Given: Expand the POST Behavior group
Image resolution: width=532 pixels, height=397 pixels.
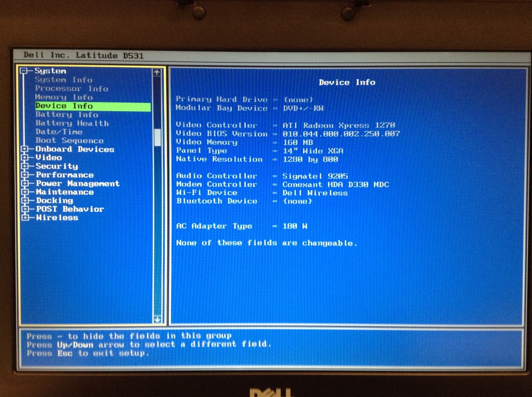Looking at the screenshot, I should coord(25,209).
